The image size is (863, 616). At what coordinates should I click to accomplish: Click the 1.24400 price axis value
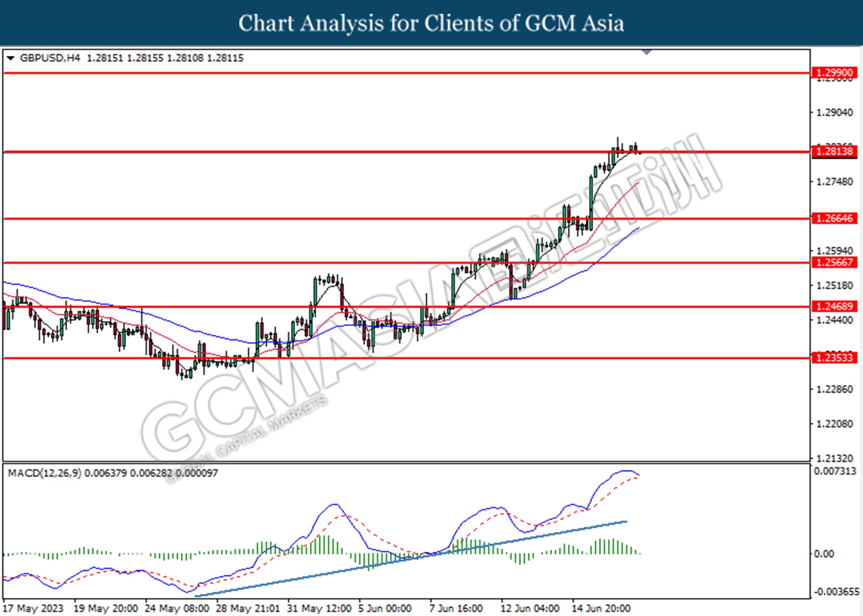[835, 320]
